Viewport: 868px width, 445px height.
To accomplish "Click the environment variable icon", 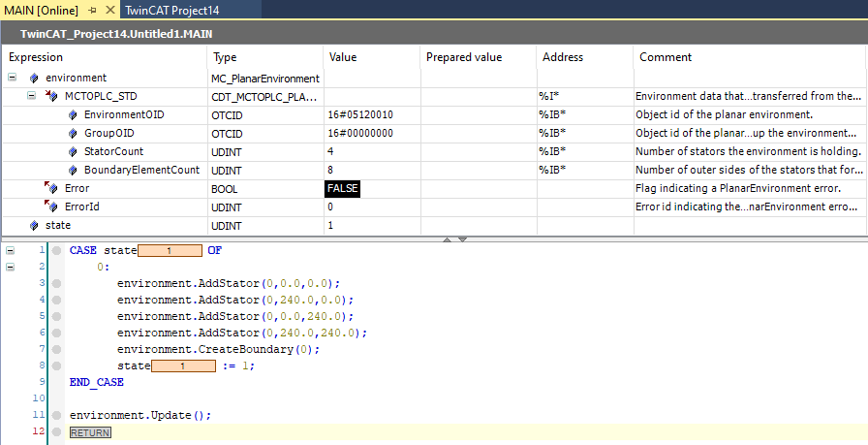I will [34, 79].
